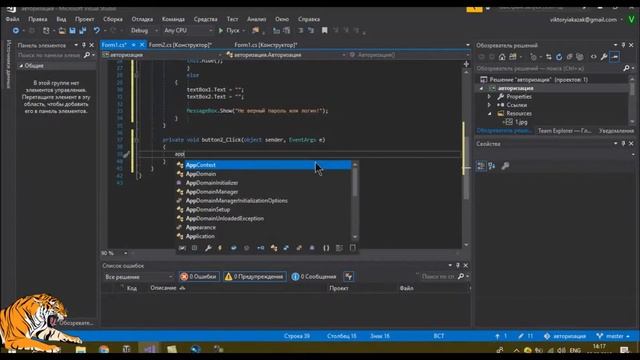Viewport: 640px width, 360px height.
Task: Select 1.jpg in Solution Explorer
Action: tap(521, 122)
